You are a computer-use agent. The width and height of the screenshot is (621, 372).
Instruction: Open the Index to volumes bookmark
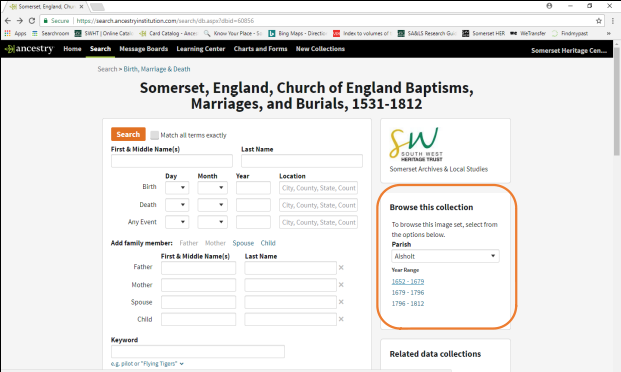coord(362,33)
